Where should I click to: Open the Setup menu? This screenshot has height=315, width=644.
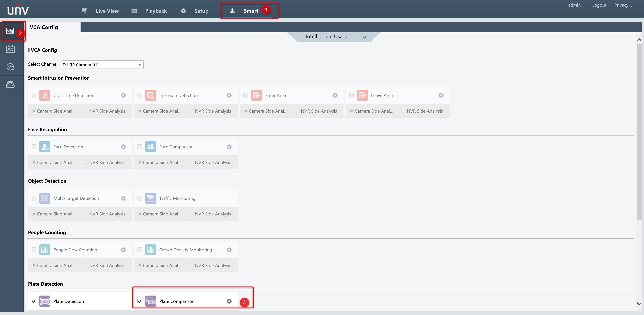[x=201, y=11]
